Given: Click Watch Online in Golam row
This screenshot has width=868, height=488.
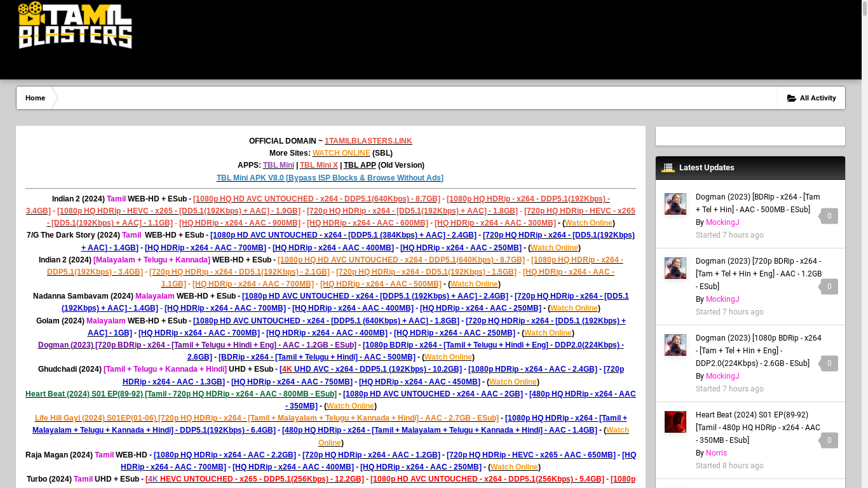Looking at the screenshot, I should [548, 333].
